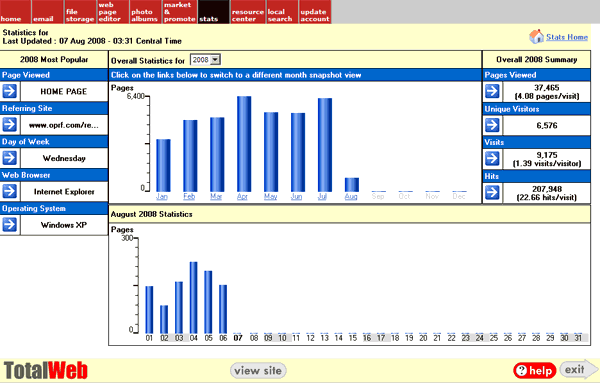Open the Page Viewed arrow icon beside HOME PAGE
This screenshot has width=600, height=383.
(x=10, y=91)
